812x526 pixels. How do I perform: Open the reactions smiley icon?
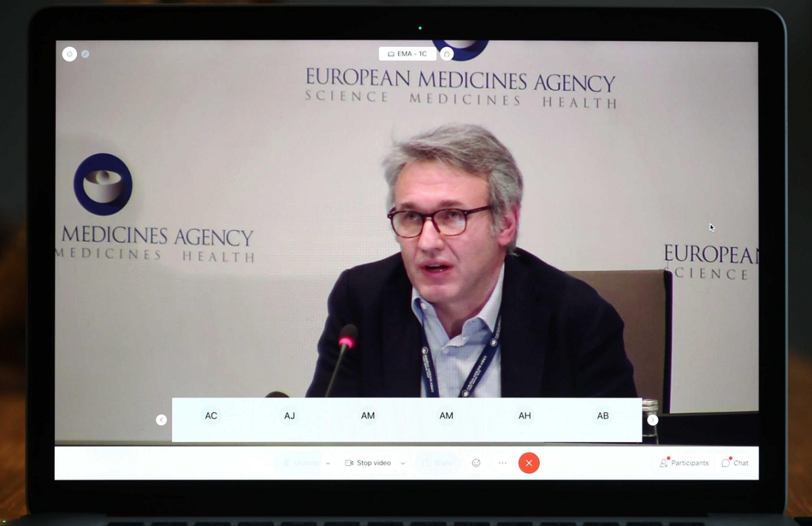click(476, 463)
